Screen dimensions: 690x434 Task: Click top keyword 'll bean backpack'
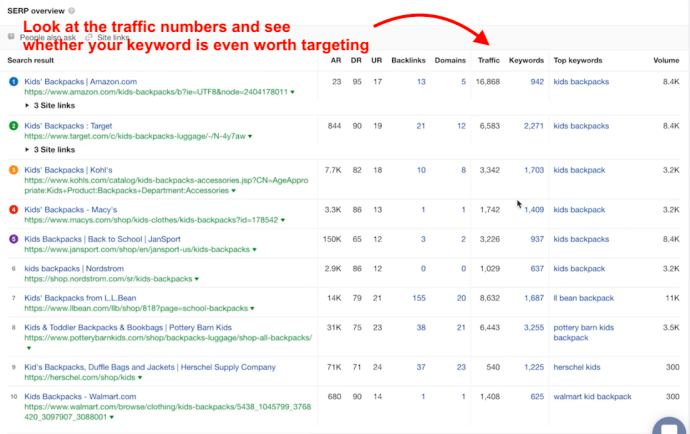coord(584,298)
